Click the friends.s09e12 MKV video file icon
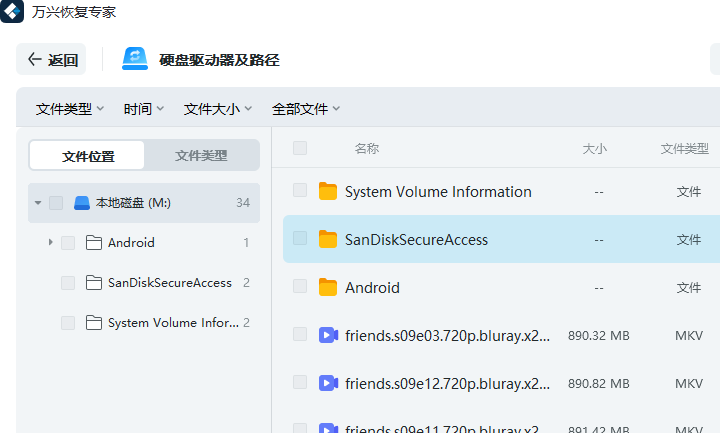The height and width of the screenshot is (433, 720). point(328,383)
